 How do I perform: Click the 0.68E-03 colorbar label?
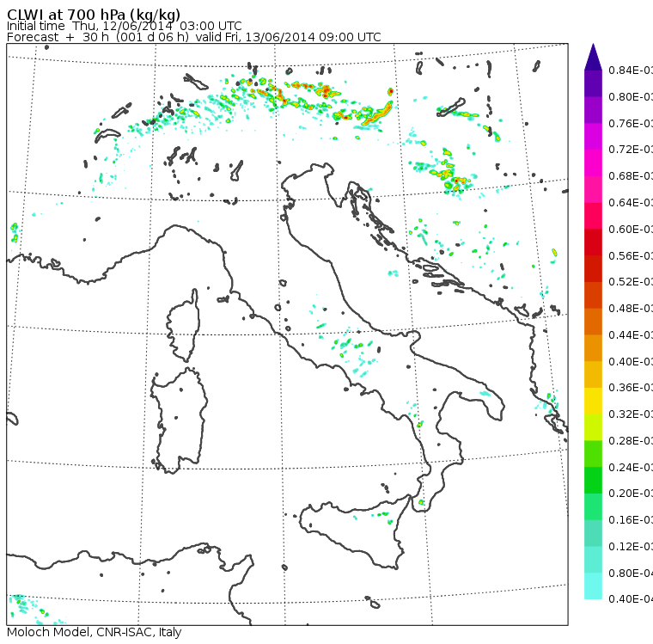click(x=631, y=176)
